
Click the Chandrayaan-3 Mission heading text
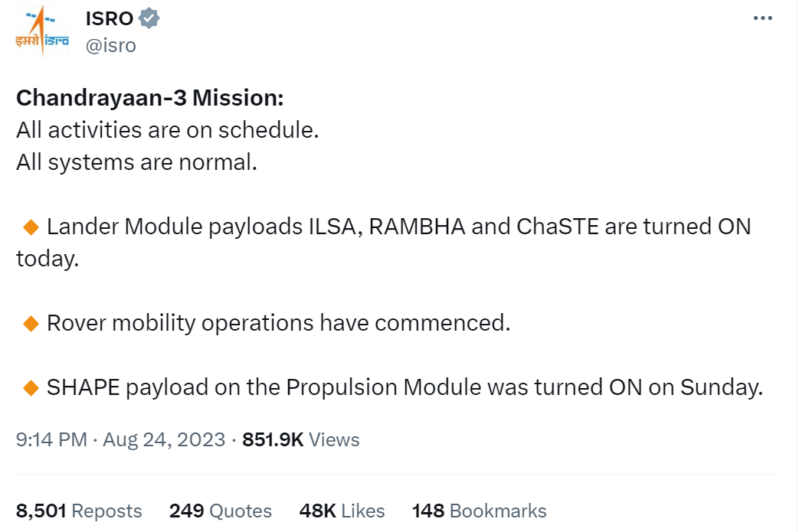pos(150,98)
